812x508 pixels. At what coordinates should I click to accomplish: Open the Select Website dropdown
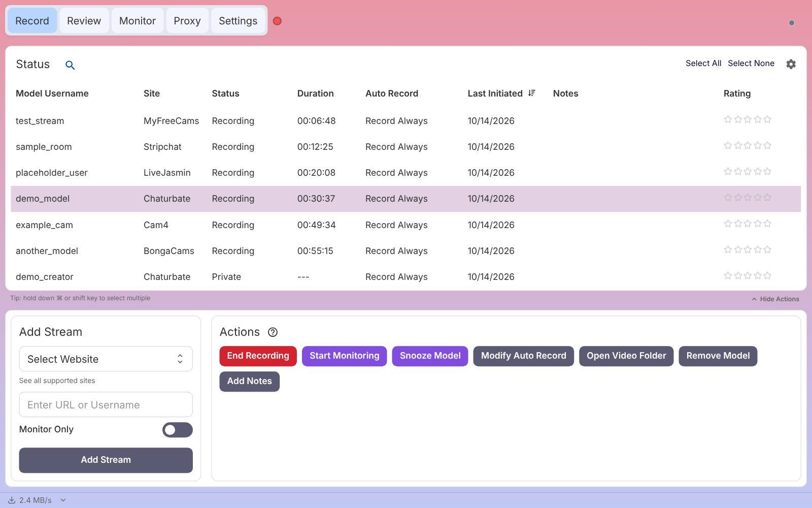pos(106,359)
